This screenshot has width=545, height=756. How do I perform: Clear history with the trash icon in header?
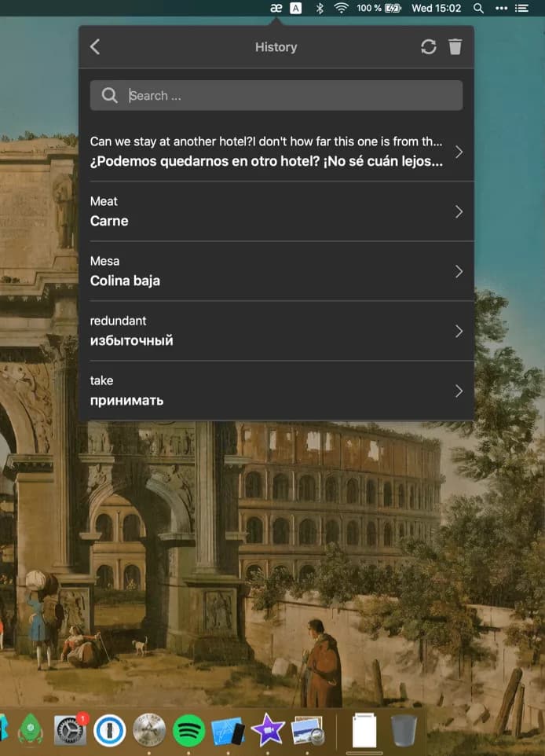pos(455,47)
